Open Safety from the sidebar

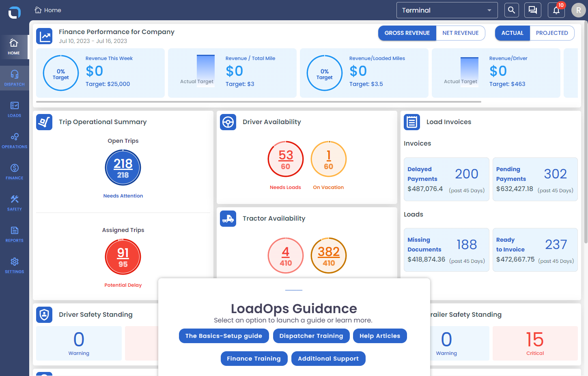14,203
